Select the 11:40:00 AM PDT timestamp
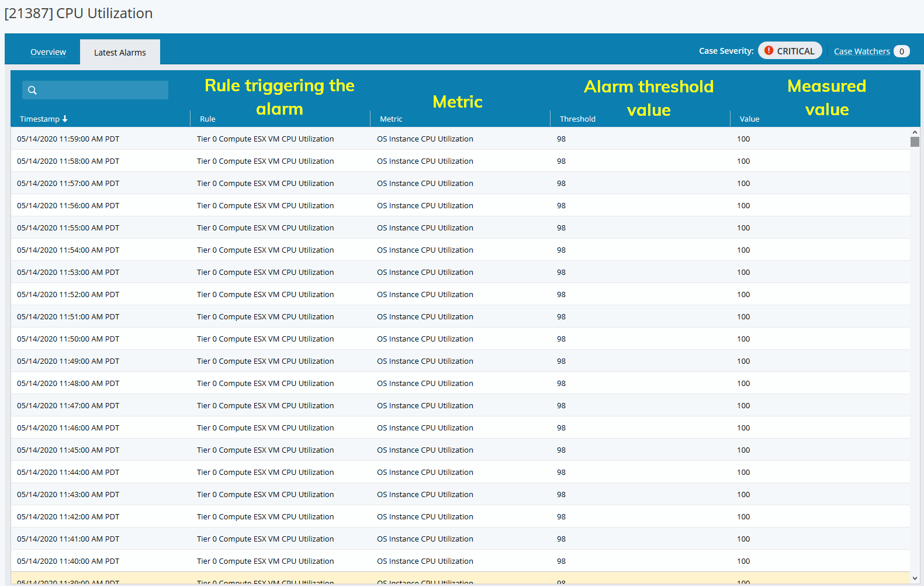 coord(68,561)
